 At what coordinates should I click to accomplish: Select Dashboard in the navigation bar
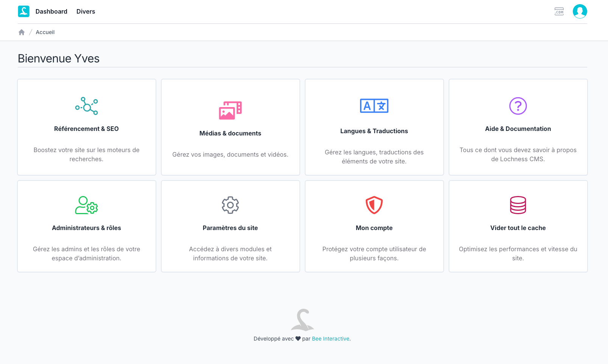51,11
